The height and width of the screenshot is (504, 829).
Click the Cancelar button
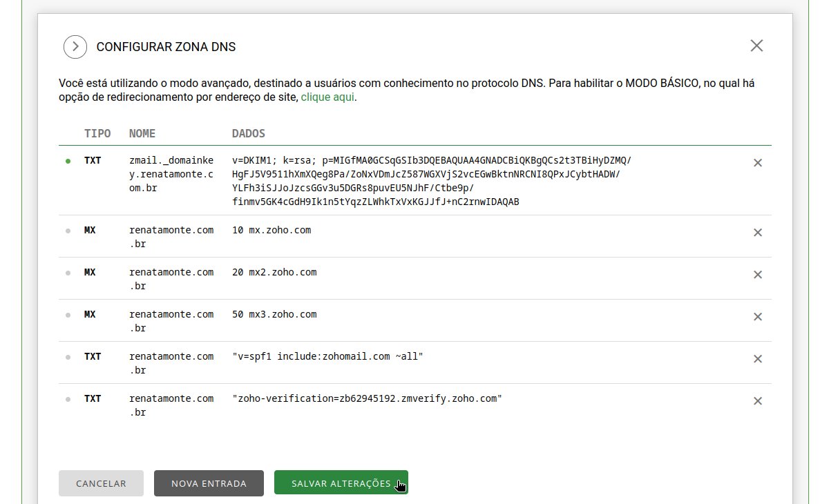coord(101,483)
